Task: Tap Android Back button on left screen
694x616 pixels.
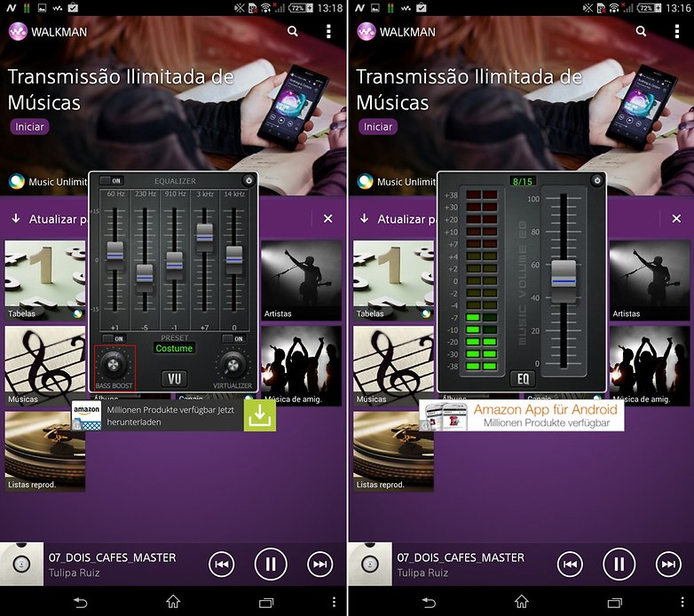Action: [x=80, y=603]
